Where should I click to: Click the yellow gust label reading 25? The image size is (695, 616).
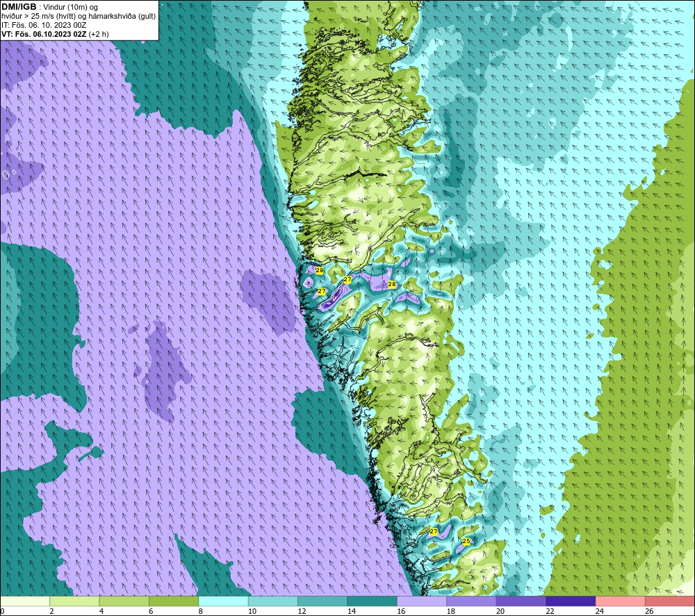click(x=466, y=541)
